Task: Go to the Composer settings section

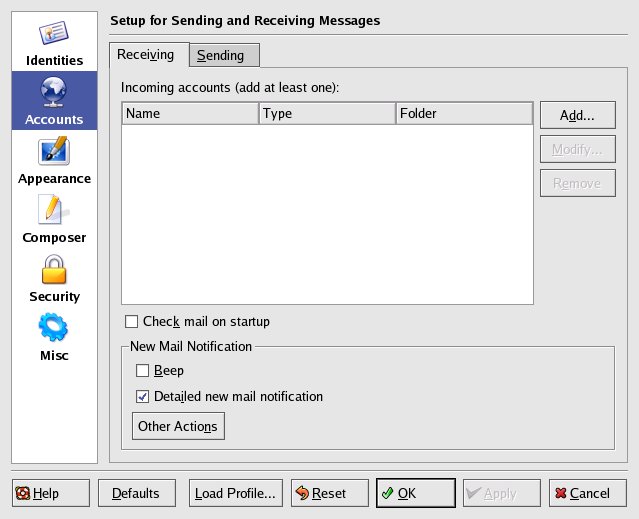Action: (54, 219)
